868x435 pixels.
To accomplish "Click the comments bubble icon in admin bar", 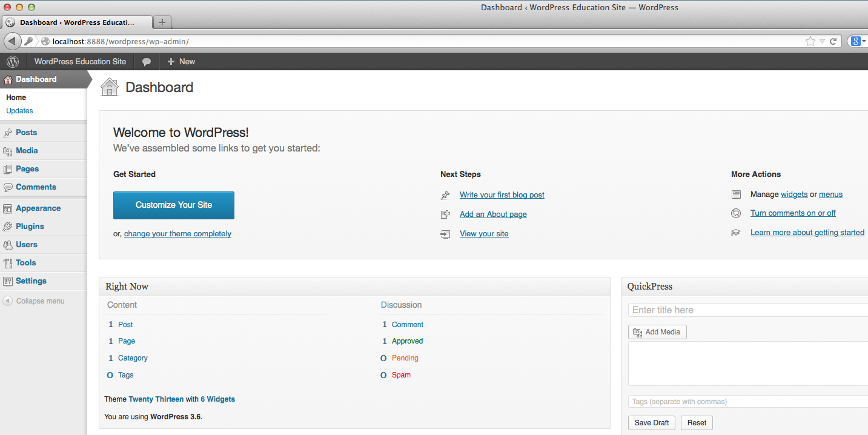I will [147, 62].
